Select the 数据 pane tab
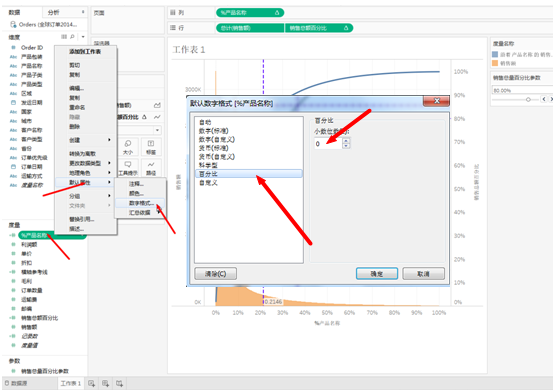 coord(15,12)
